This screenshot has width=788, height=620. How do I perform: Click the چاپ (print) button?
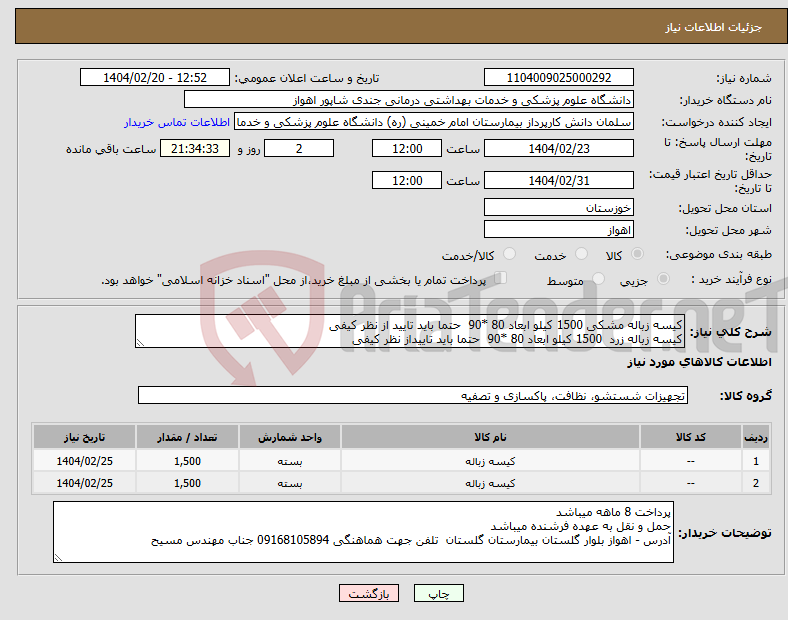pos(438,593)
